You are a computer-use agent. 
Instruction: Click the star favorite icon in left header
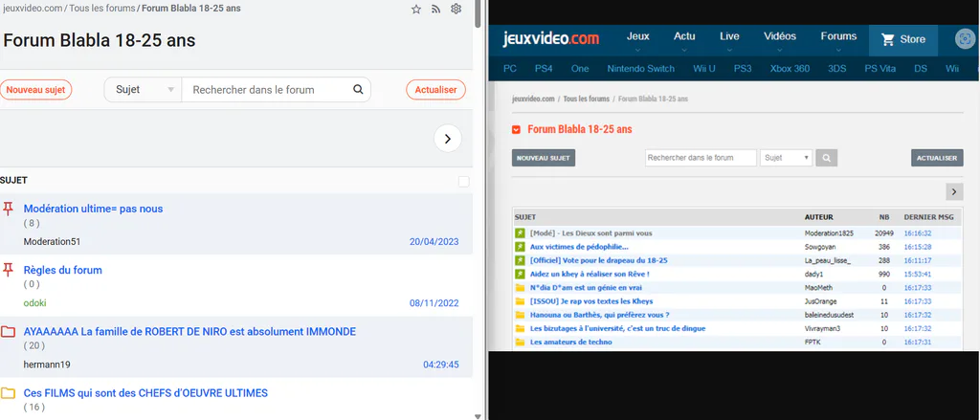(416, 9)
